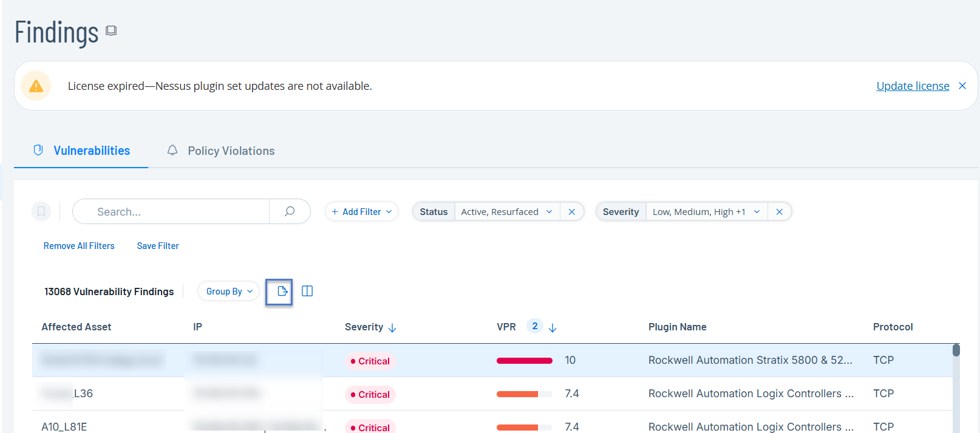Click Remove All Filters link
The width and height of the screenshot is (980, 433).
point(79,246)
